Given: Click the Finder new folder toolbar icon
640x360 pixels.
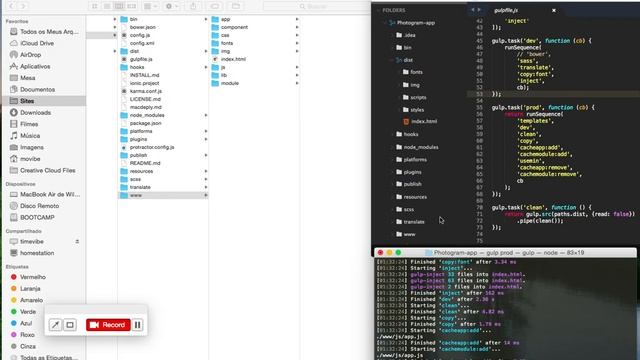Looking at the screenshot, I should (236, 6).
